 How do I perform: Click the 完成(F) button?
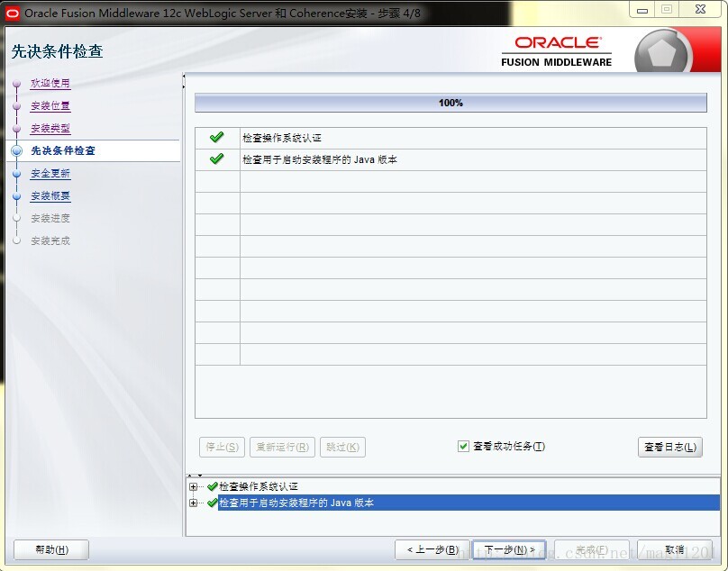[x=592, y=549]
